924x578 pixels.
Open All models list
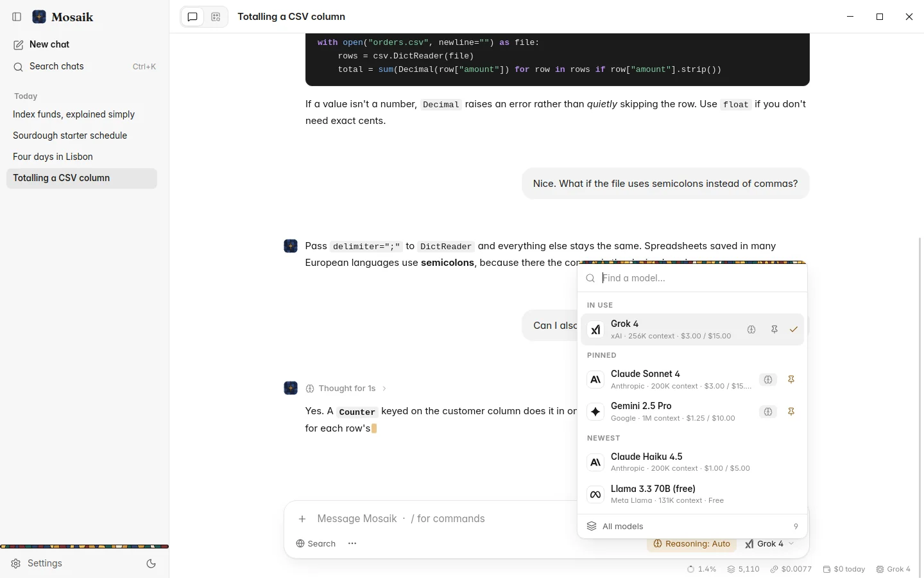click(692, 526)
